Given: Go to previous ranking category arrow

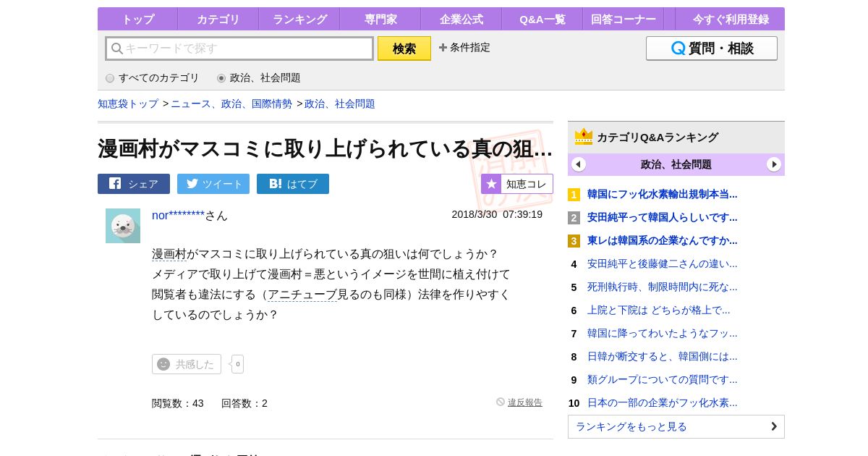Looking at the screenshot, I should (x=579, y=164).
